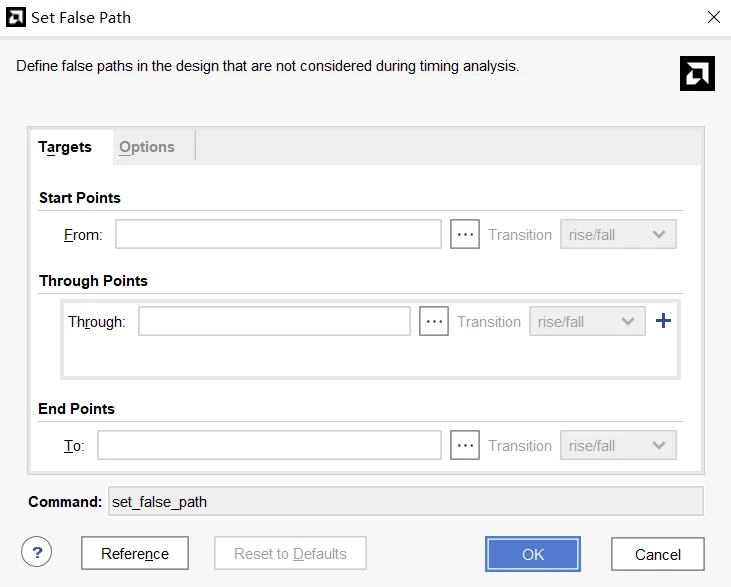
Task: Click the To end points text field
Action: (x=269, y=446)
